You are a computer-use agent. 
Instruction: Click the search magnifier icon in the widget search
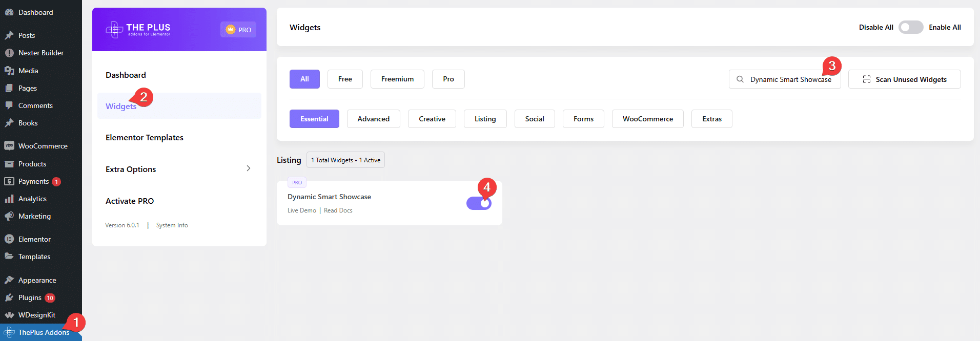tap(740, 79)
